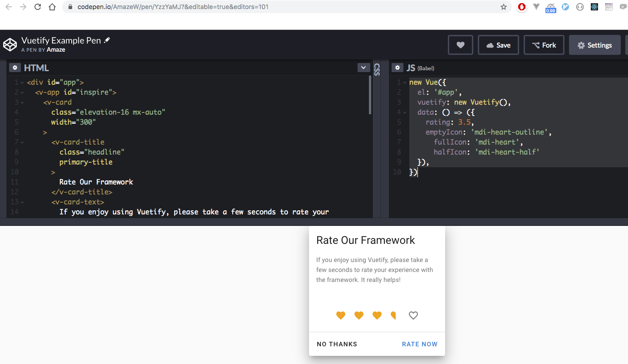Open the curly-braces JSON extension icon
The width and height of the screenshot is (628, 364).
tap(580, 7)
